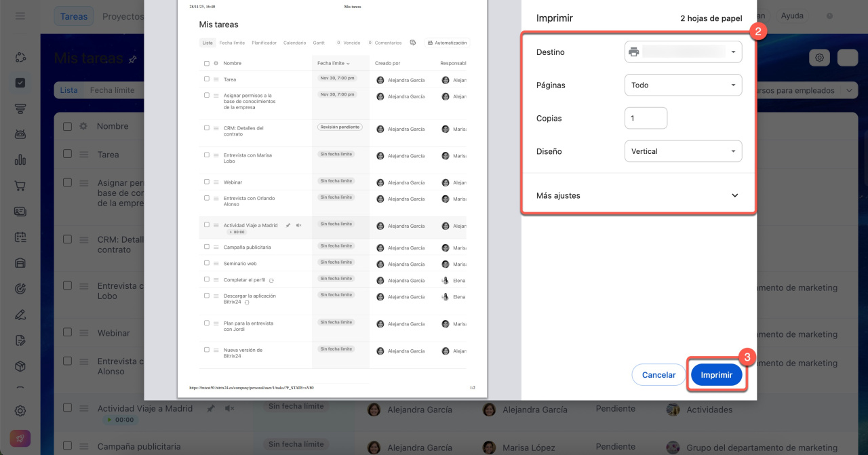Open the bar chart analytics sidebar icon
The height and width of the screenshot is (455, 868).
coord(20,160)
